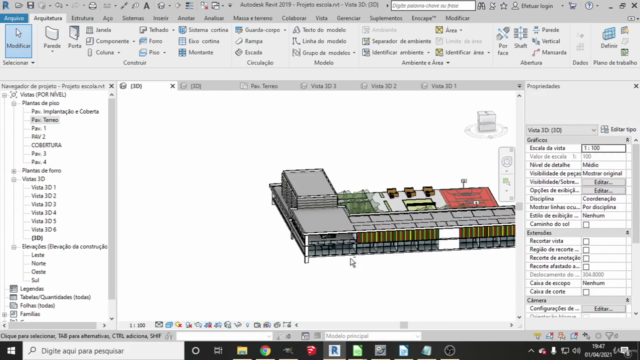640x360 pixels.
Task: Select the Janela window tool
Action: pos(99,30)
